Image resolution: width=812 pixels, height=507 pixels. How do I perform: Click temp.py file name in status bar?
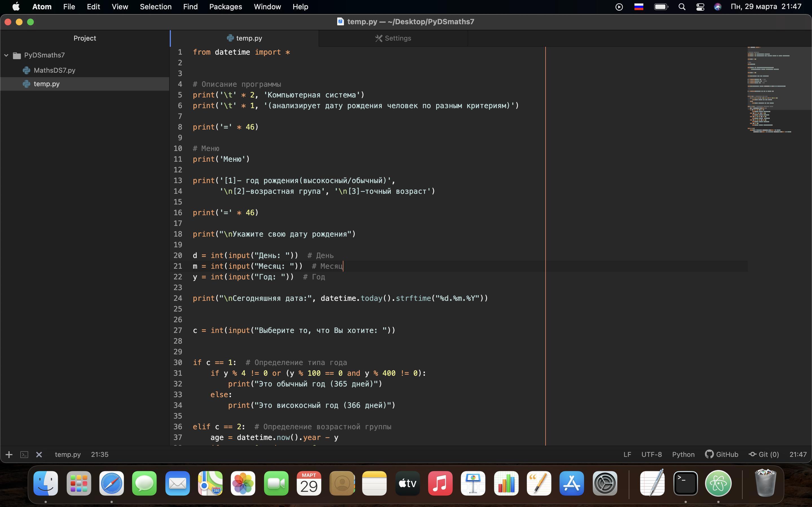tap(68, 454)
